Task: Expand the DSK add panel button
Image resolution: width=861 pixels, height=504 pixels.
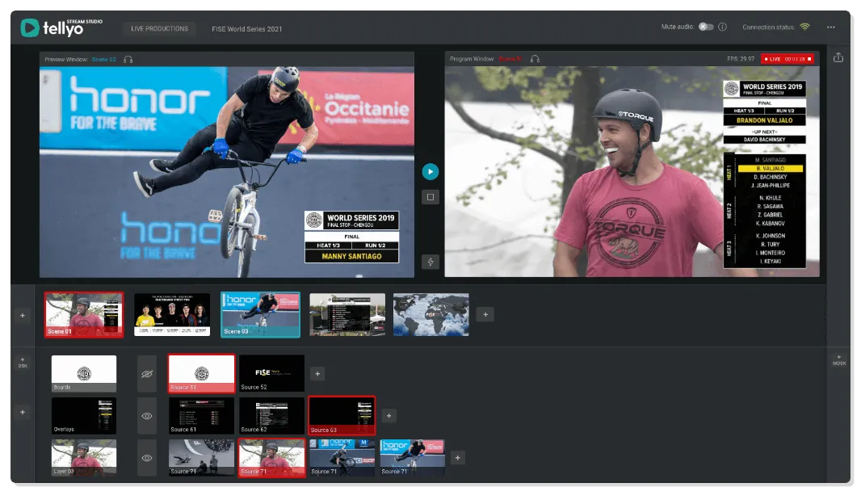Action: pos(23,362)
